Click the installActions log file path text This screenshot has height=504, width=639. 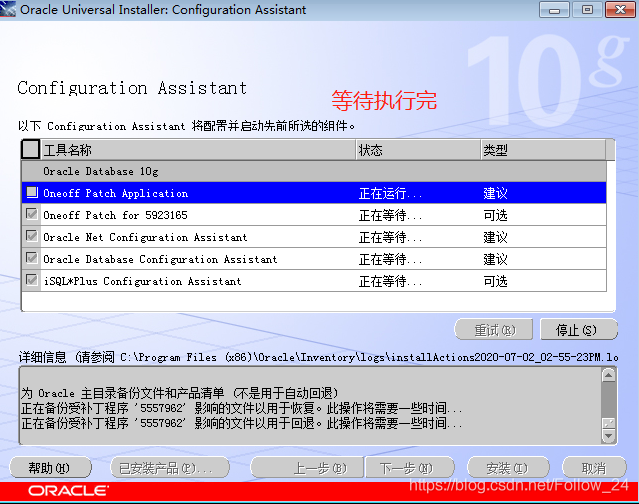point(369,357)
